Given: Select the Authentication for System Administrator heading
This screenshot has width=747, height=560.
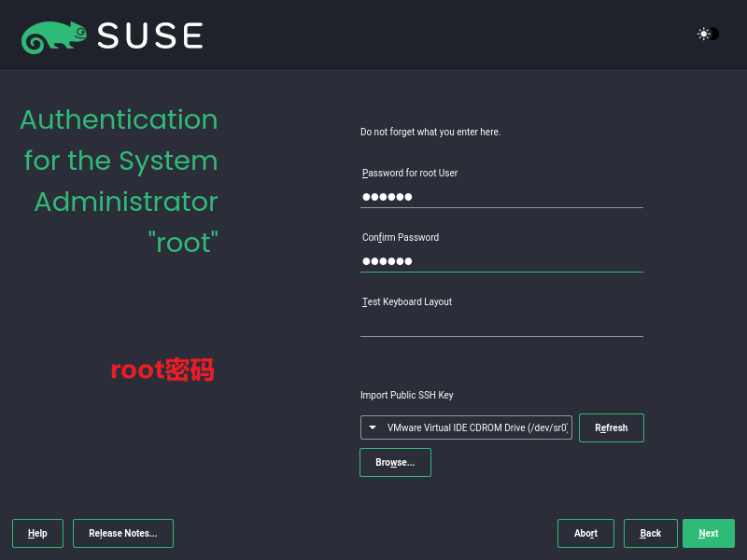Looking at the screenshot, I should tap(120, 181).
